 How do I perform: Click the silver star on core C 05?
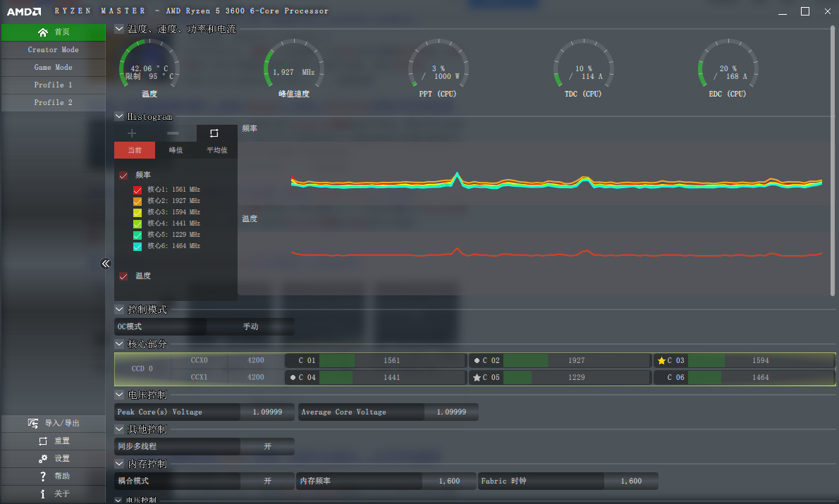(x=477, y=378)
